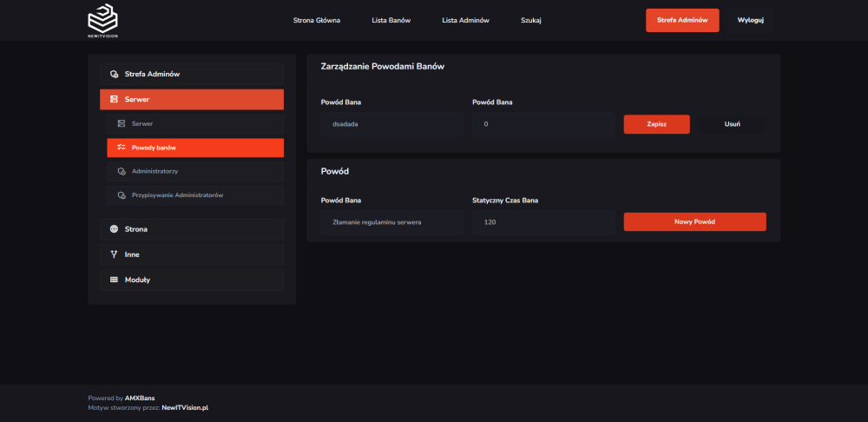Click the field containing 0
Screen dimensions: 868x422
pos(543,124)
